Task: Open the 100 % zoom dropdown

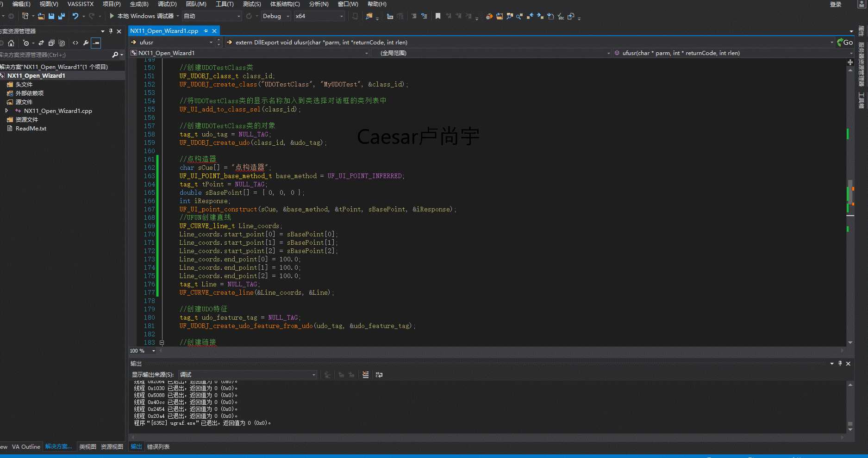Action: point(143,351)
